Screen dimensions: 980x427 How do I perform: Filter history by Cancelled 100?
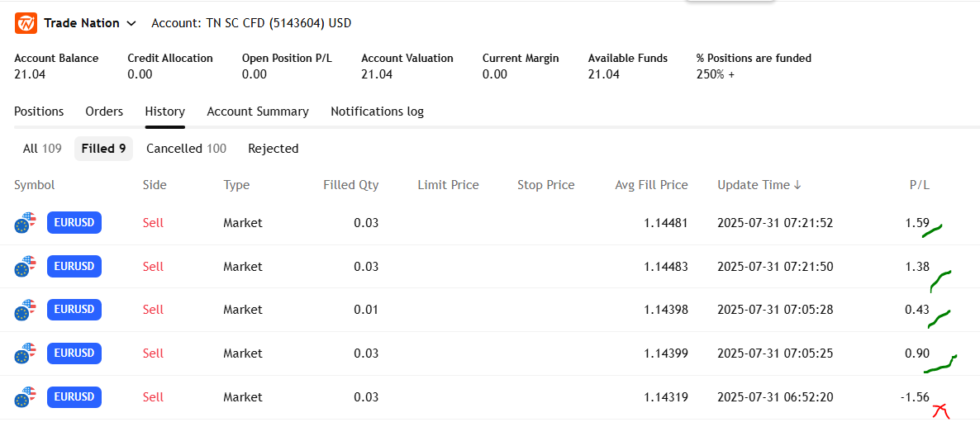186,149
